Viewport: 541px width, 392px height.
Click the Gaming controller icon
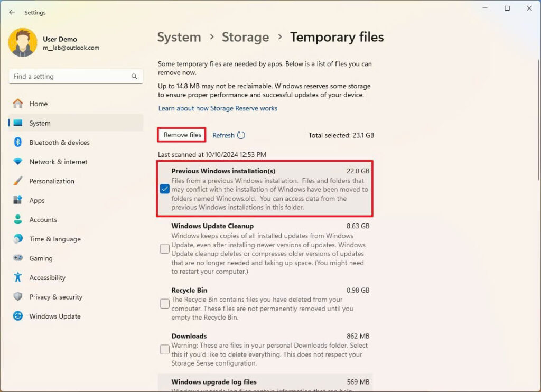point(18,258)
